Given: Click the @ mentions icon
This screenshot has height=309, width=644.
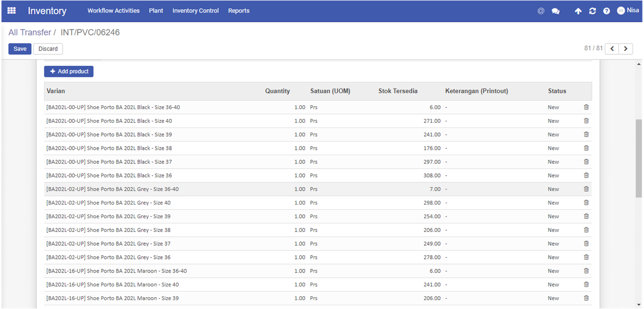Looking at the screenshot, I should tap(541, 11).
